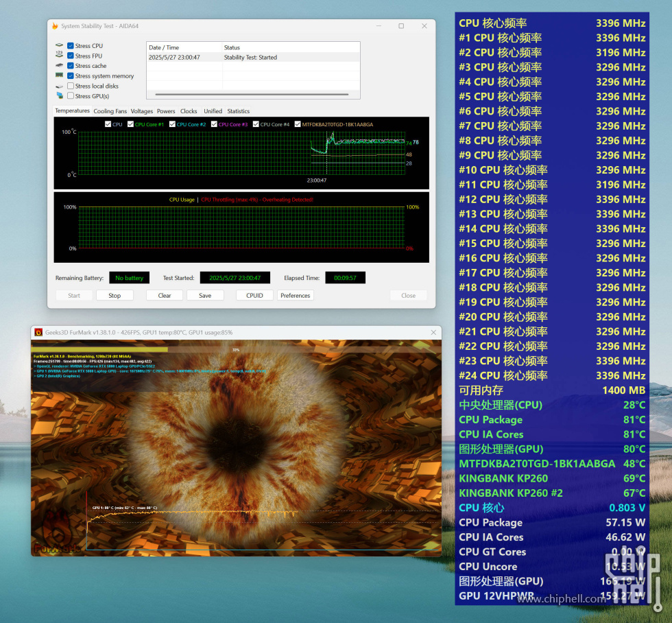Select the Stability Test: Started log row
Image resolution: width=672 pixels, height=623 pixels.
coord(253,58)
